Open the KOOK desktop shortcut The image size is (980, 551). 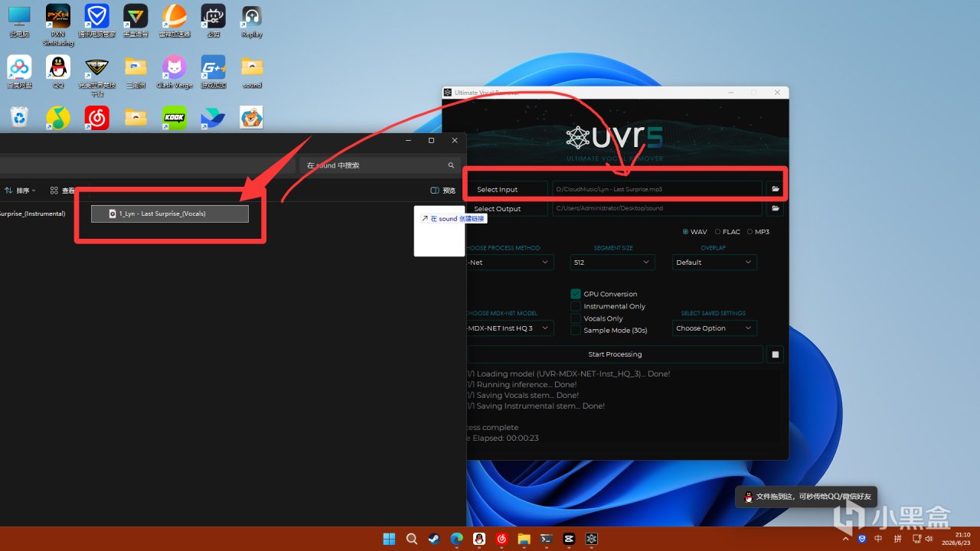[175, 118]
